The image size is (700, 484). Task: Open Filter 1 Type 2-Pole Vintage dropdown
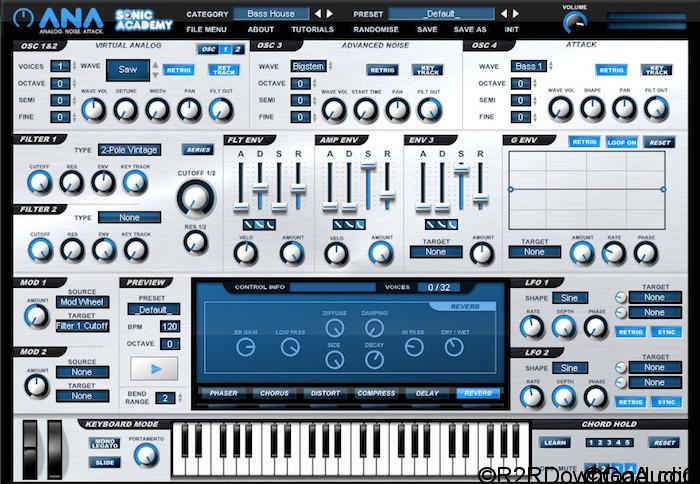(x=129, y=150)
